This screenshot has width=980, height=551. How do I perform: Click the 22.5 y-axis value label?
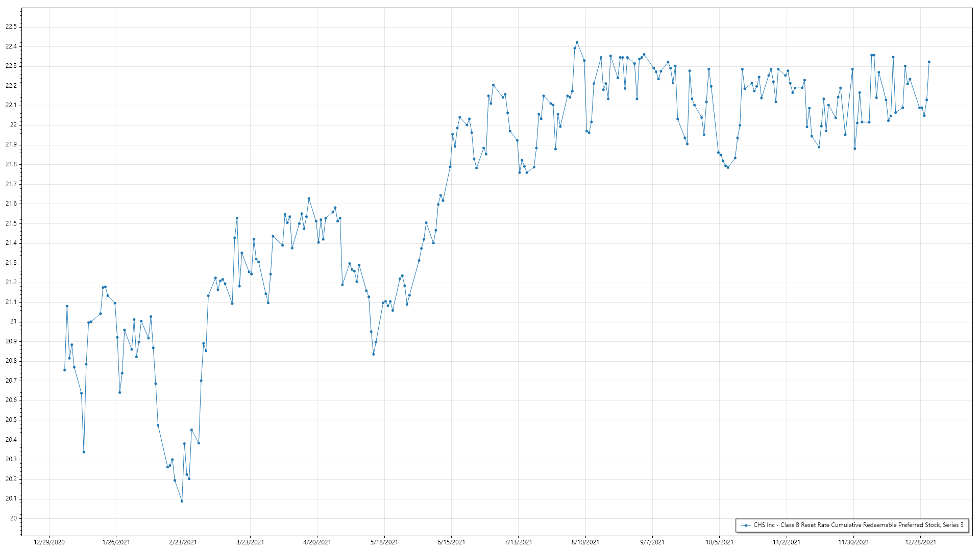(x=11, y=27)
